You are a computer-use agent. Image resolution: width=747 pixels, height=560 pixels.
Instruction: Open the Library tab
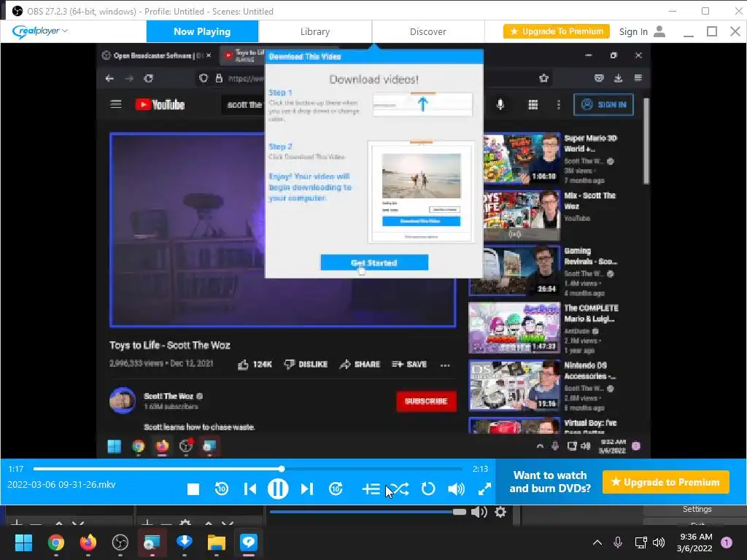point(315,31)
